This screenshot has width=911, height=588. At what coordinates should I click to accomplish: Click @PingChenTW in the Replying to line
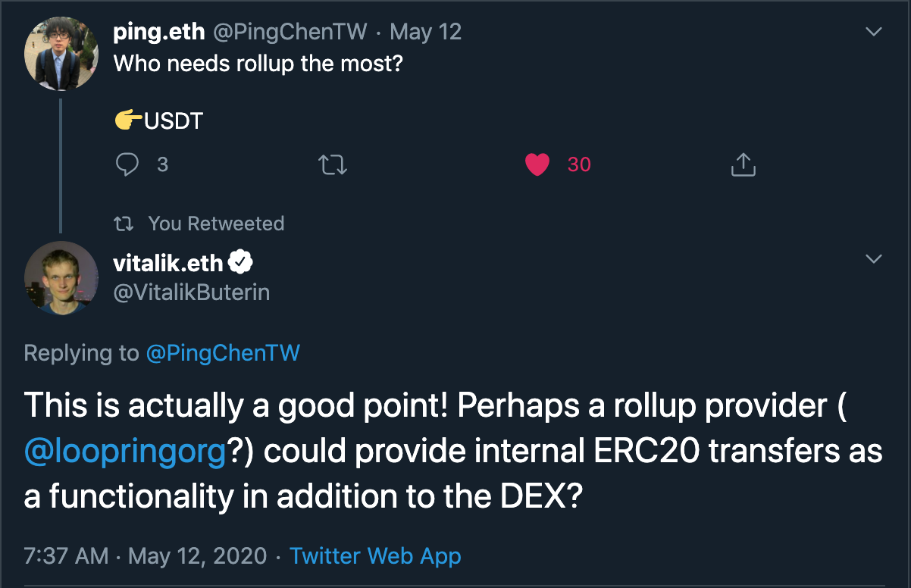[x=223, y=353]
